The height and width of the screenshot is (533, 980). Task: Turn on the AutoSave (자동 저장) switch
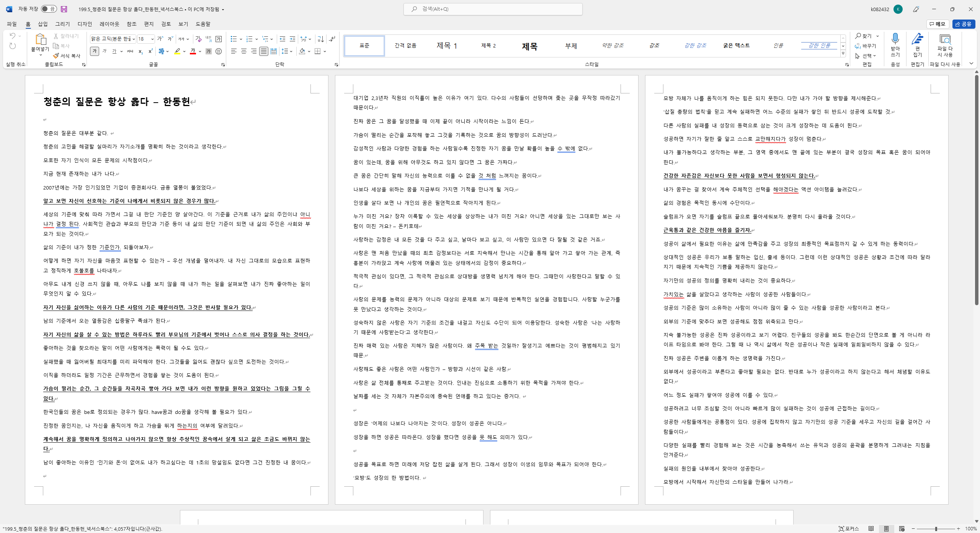49,9
